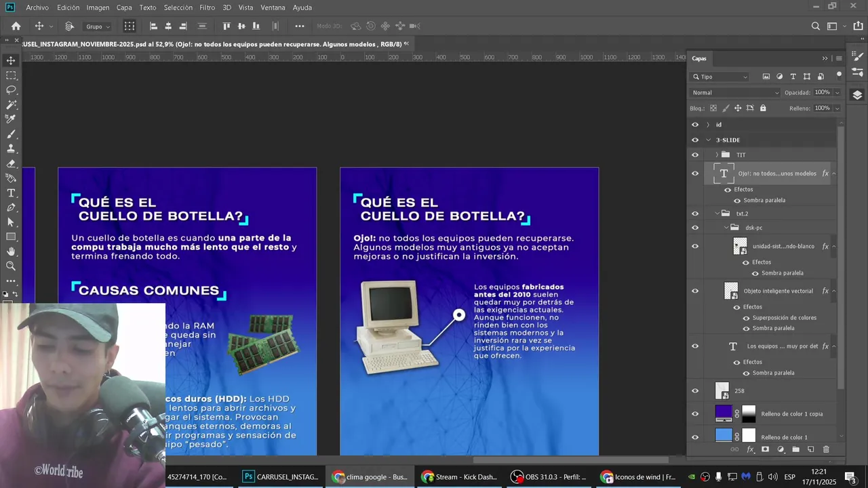Screen dimensions: 868x488
Task: Add a layer mask from panel footer
Action: click(x=765, y=449)
